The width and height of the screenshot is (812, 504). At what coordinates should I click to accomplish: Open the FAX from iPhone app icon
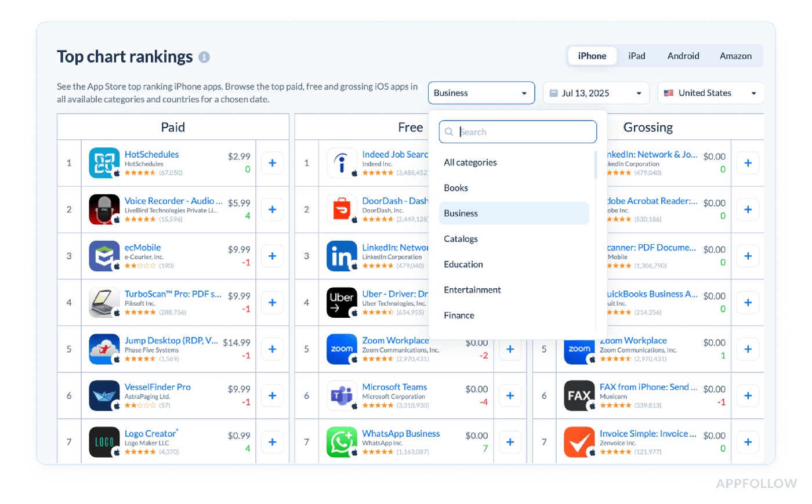pyautogui.click(x=579, y=396)
